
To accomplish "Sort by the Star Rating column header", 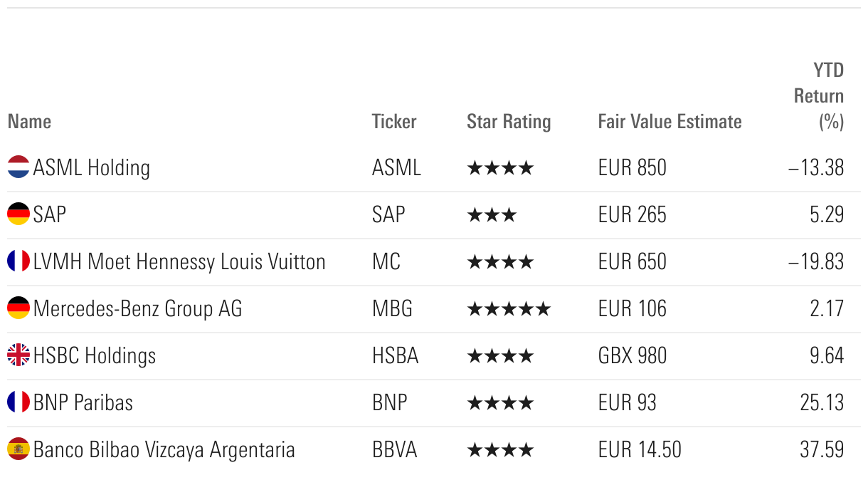I will click(509, 122).
